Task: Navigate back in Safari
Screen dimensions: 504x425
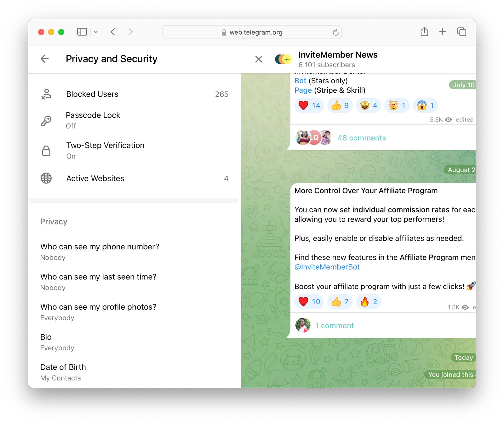Action: pos(113,32)
